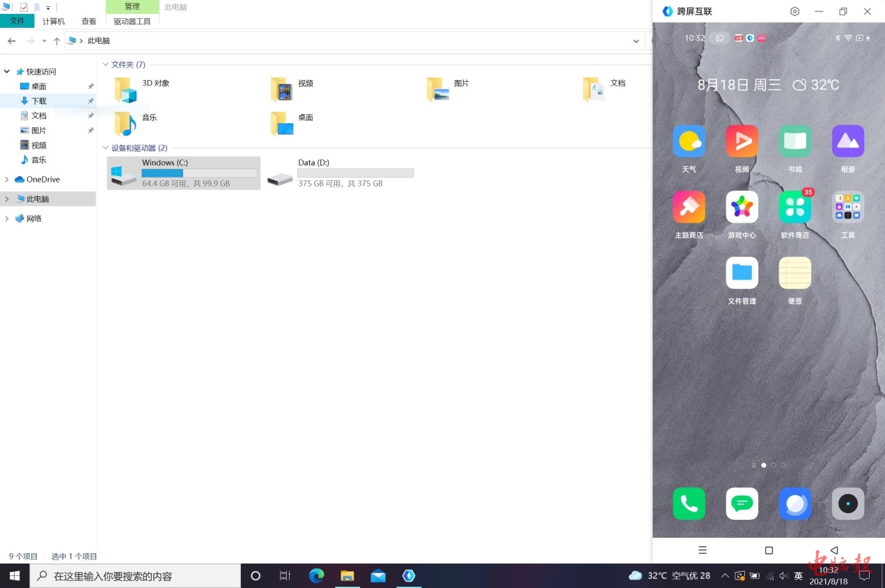The width and height of the screenshot is (885, 588).
Task: Open the 天气 weather app on phone
Action: tap(689, 142)
